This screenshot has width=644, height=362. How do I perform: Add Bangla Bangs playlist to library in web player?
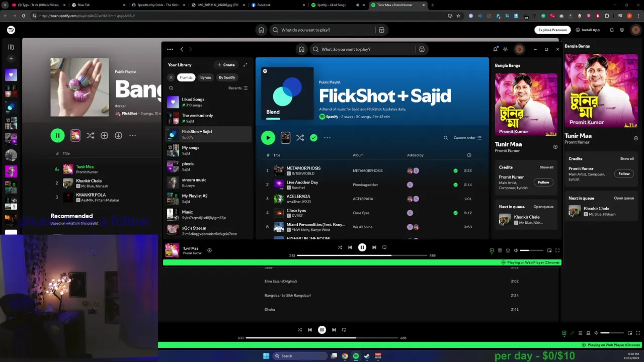tap(104, 136)
